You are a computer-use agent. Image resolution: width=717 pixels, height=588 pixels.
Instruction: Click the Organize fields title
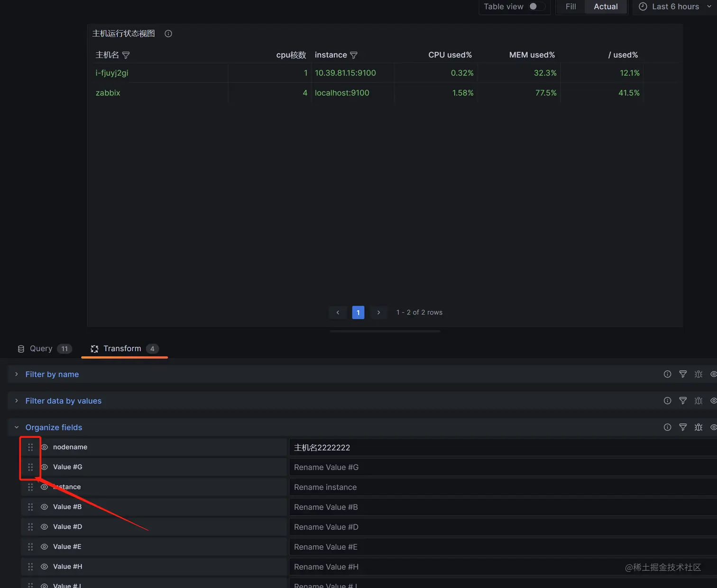coord(54,427)
